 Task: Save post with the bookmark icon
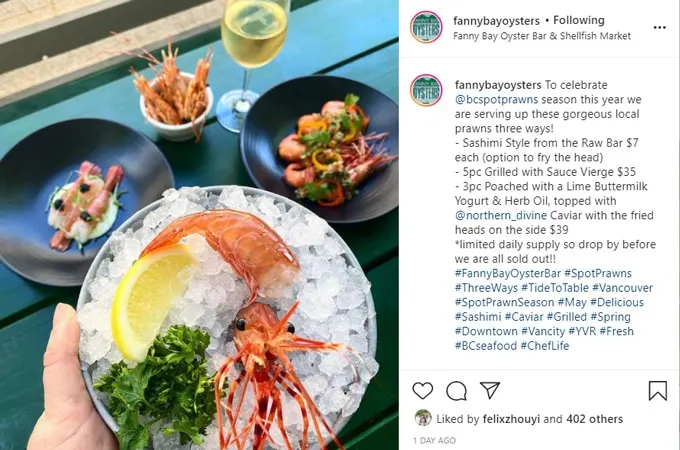(657, 391)
